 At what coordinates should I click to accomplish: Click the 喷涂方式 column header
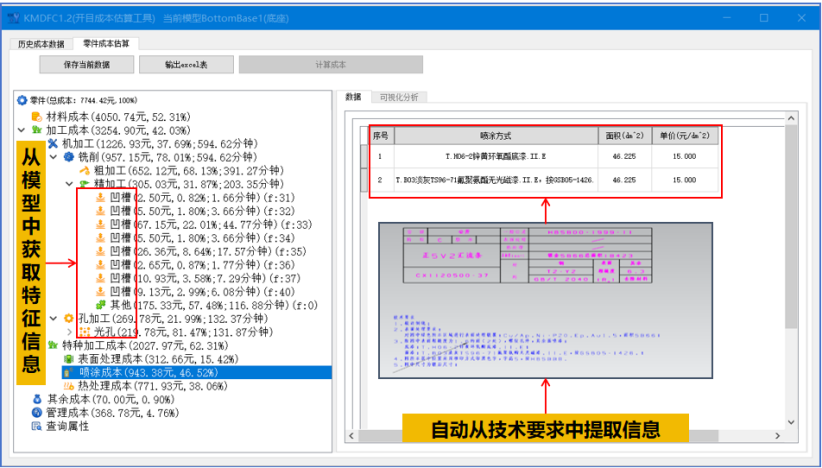coord(494,135)
